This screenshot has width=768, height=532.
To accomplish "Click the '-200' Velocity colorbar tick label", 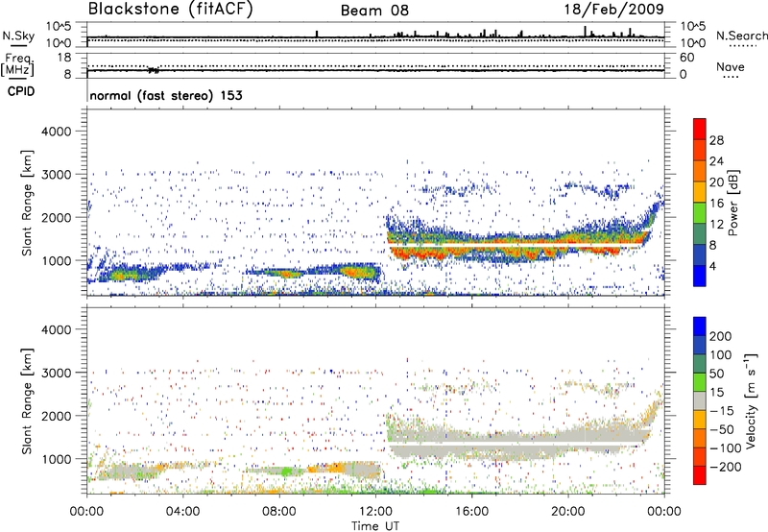I will pyautogui.click(x=726, y=467).
